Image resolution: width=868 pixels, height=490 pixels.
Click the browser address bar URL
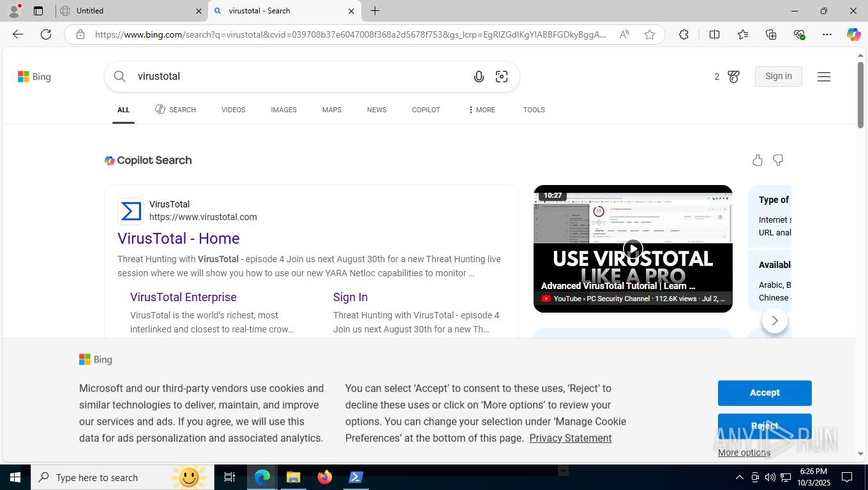(x=350, y=34)
